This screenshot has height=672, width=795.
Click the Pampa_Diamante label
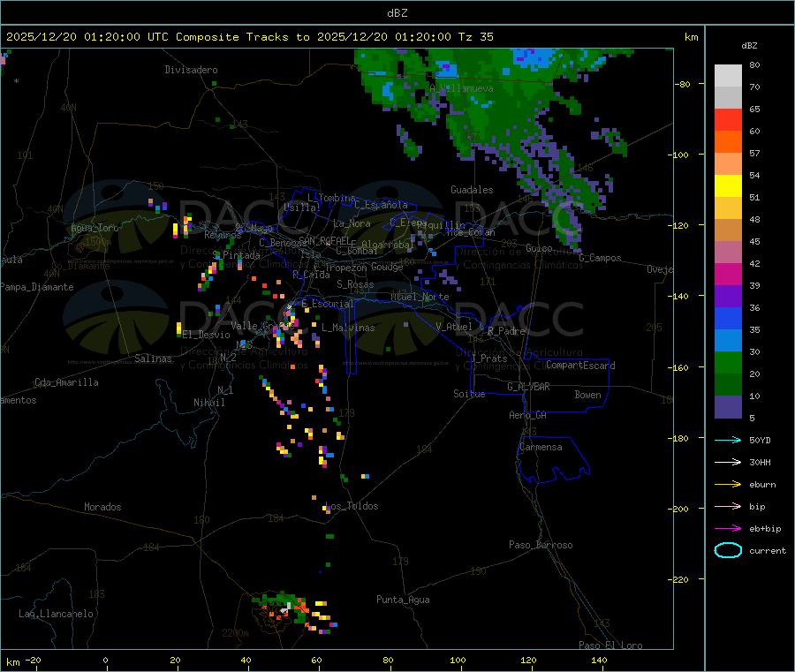(x=36, y=287)
